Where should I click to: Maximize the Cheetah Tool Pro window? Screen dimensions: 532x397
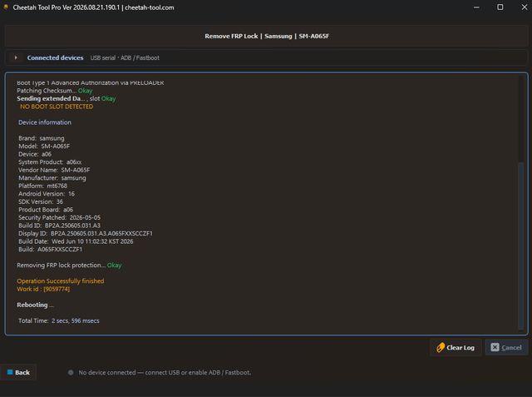click(500, 7)
